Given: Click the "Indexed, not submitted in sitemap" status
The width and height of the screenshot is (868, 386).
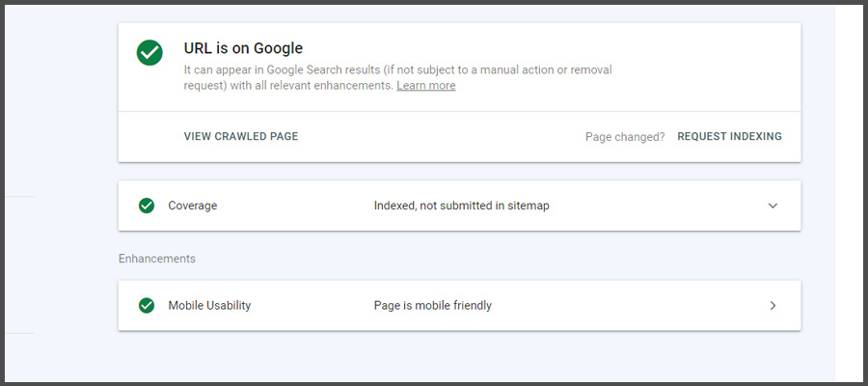Looking at the screenshot, I should [461, 206].
